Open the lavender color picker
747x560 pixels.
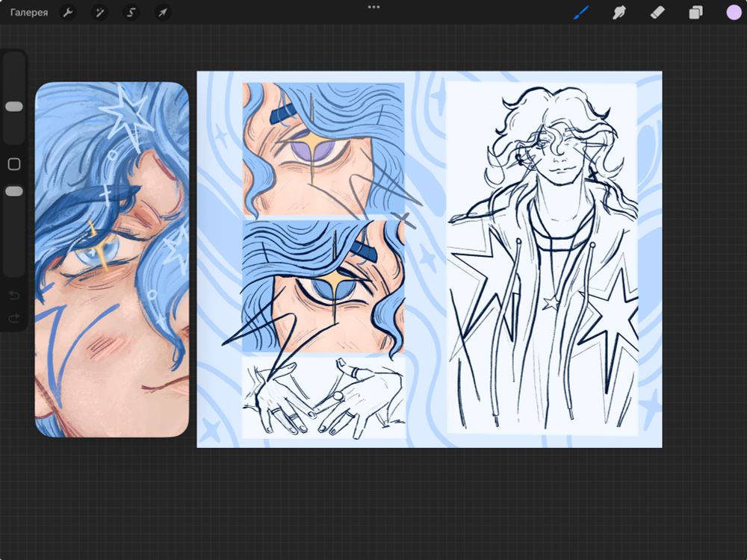pyautogui.click(x=734, y=13)
